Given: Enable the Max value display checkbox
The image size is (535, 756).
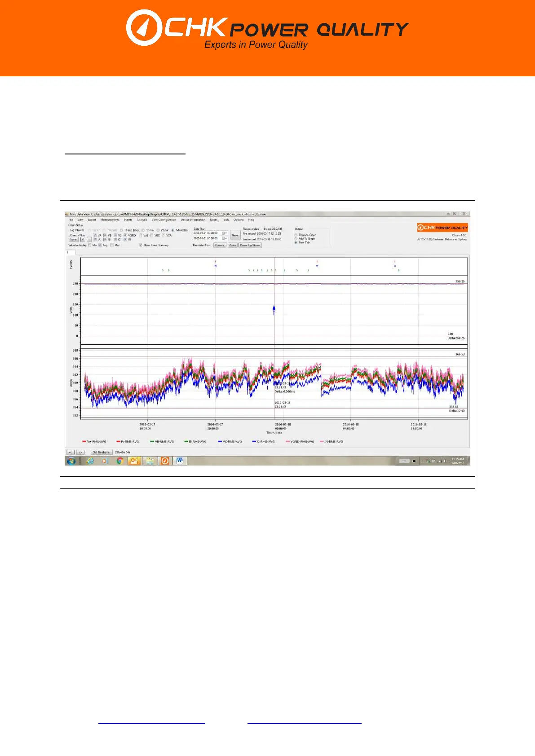Looking at the screenshot, I should click(112, 245).
